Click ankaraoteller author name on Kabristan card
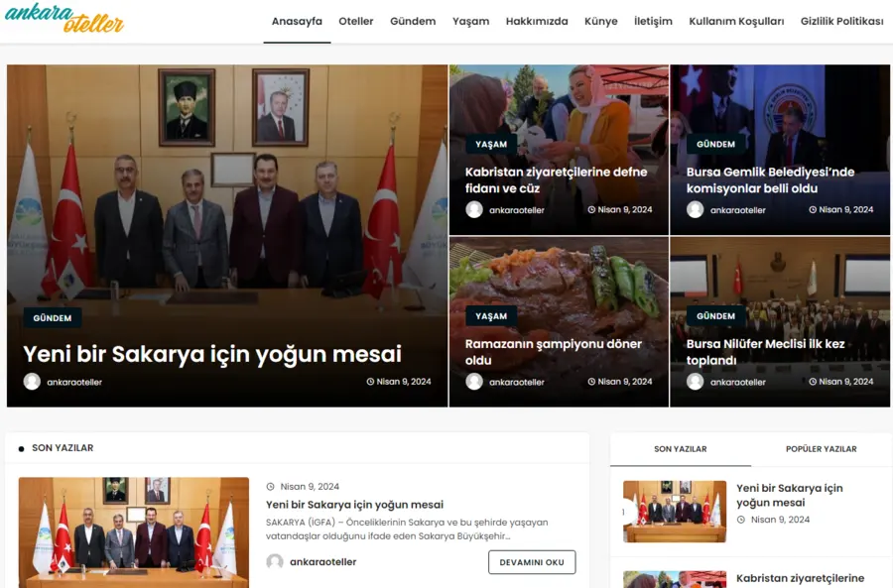 [517, 210]
